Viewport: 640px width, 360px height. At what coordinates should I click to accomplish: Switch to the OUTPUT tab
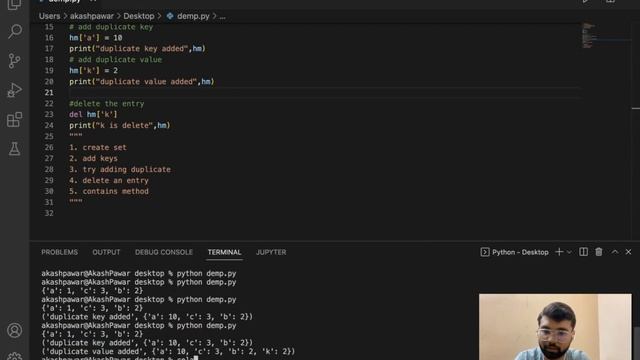[x=106, y=252]
